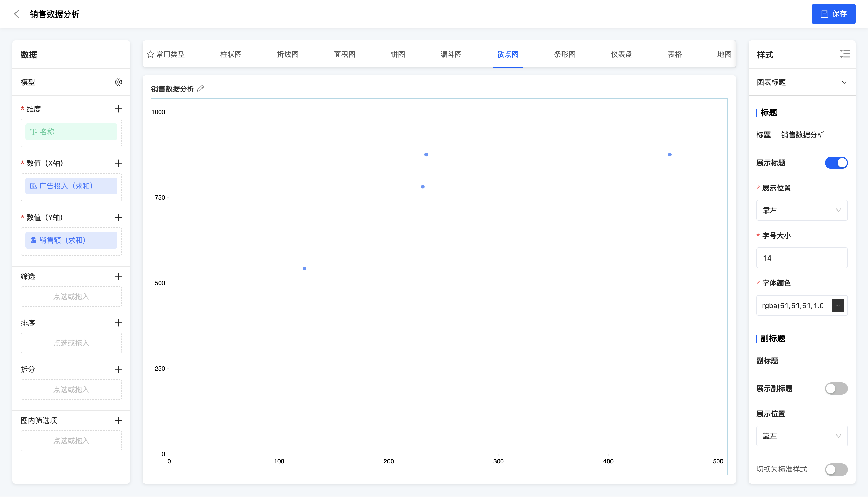Switch to the bar chart tab 柱状图
The height and width of the screenshot is (497, 868).
[x=231, y=54]
